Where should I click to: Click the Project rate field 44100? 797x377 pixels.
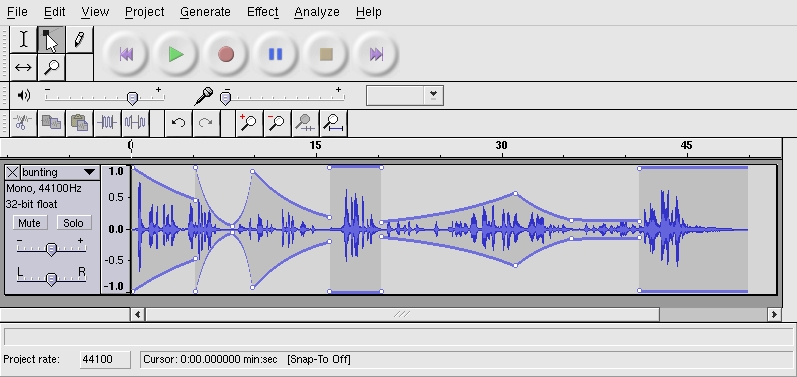105,359
